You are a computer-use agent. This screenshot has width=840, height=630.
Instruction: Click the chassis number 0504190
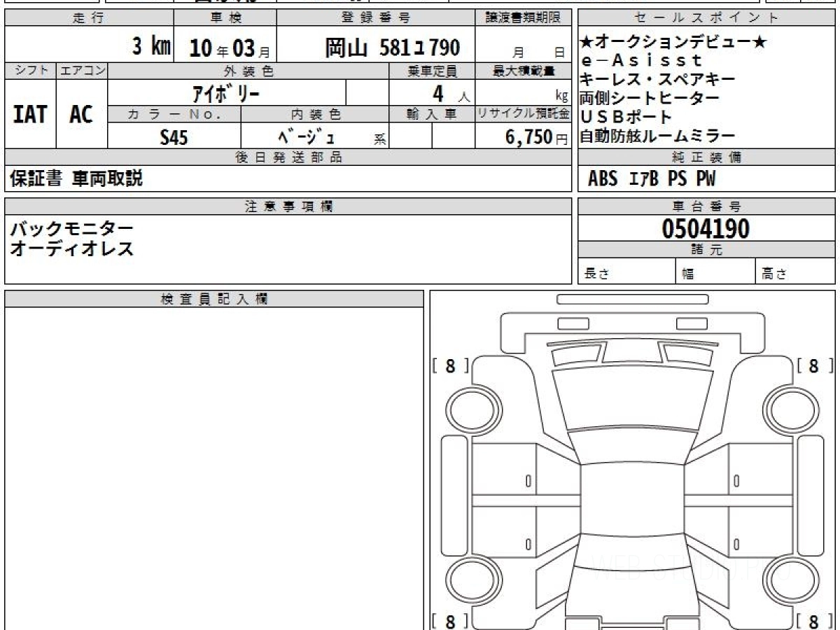pos(706,228)
